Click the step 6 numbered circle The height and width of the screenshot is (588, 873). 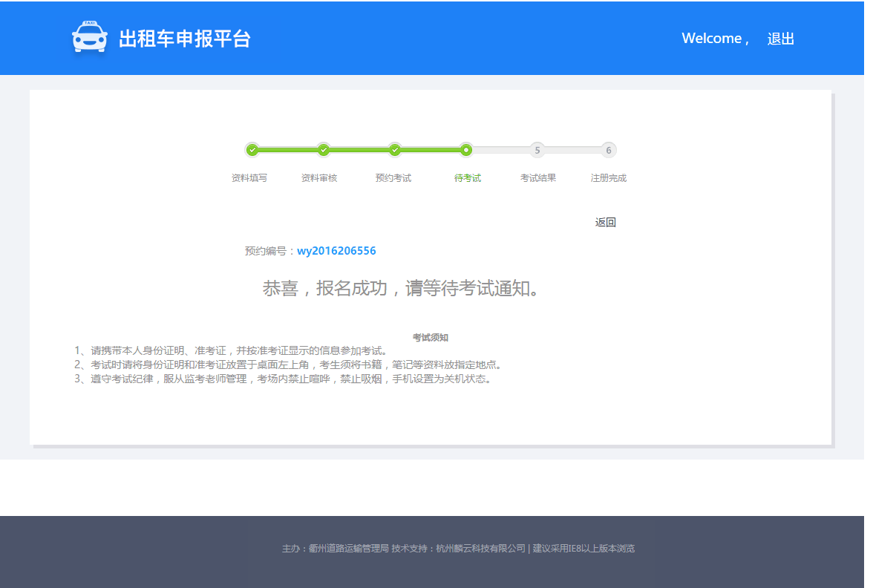point(609,150)
